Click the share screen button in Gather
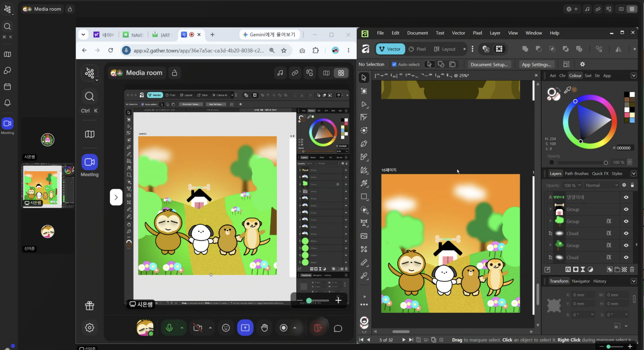This screenshot has width=644, height=350. 245,328
